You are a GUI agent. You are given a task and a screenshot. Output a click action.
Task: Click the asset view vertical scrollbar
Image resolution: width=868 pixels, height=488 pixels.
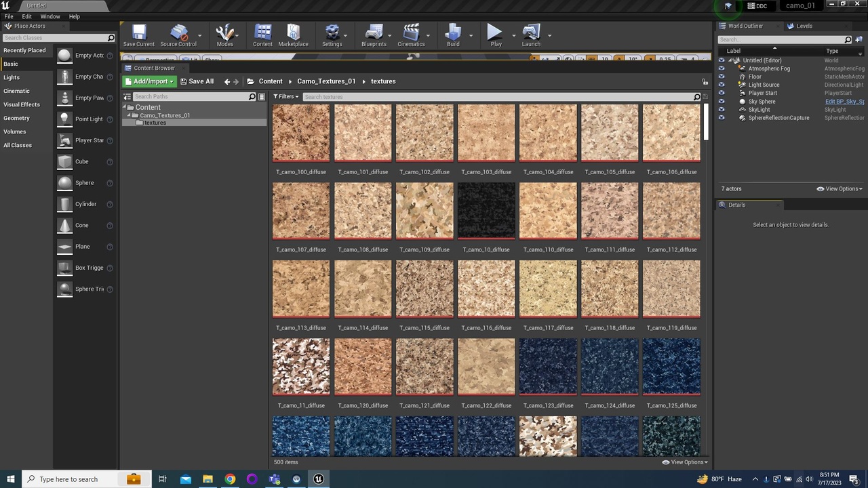(x=706, y=122)
